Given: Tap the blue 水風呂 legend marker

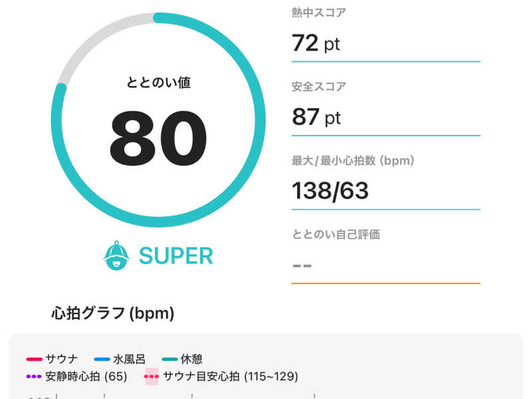Looking at the screenshot, I should coord(102,359).
